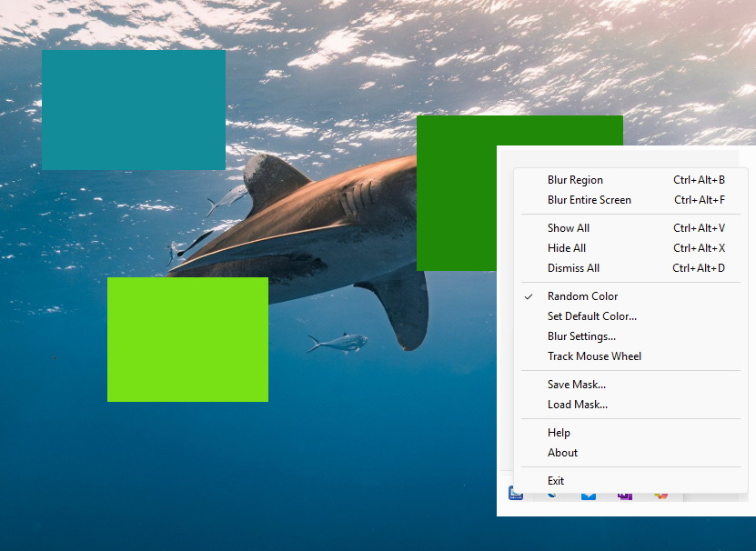756x551 pixels.
Task: Click Show All in the context menu
Action: coord(568,227)
